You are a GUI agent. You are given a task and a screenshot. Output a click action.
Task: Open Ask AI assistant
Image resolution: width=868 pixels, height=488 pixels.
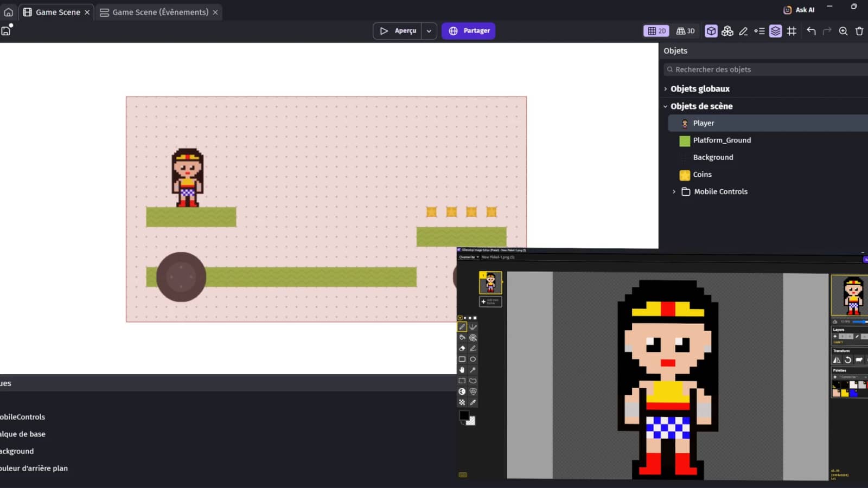pyautogui.click(x=799, y=10)
